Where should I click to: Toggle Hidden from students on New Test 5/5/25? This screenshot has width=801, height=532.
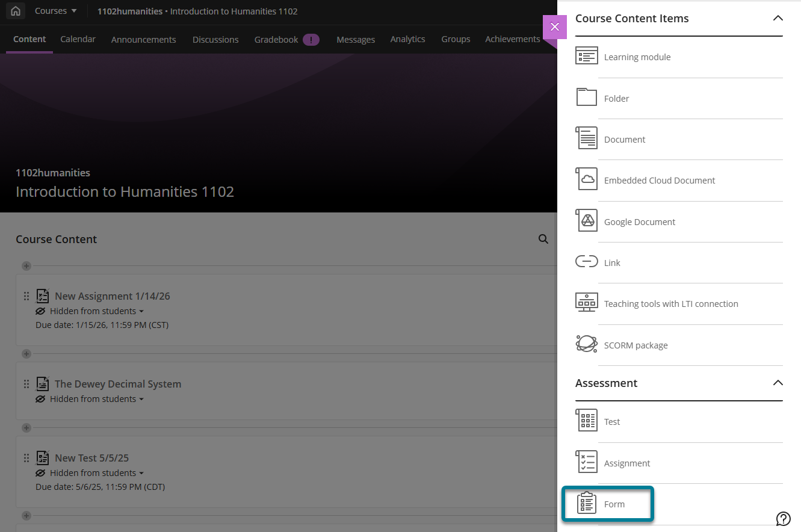point(89,472)
